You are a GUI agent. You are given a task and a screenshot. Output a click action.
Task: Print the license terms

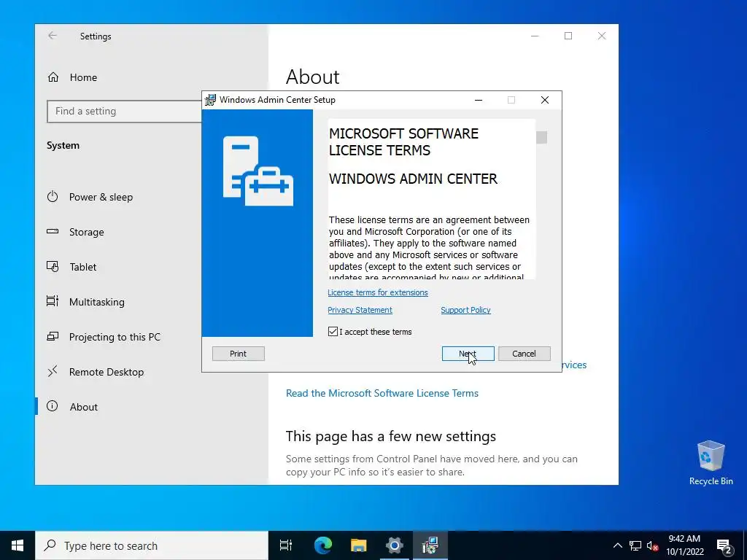click(x=239, y=354)
